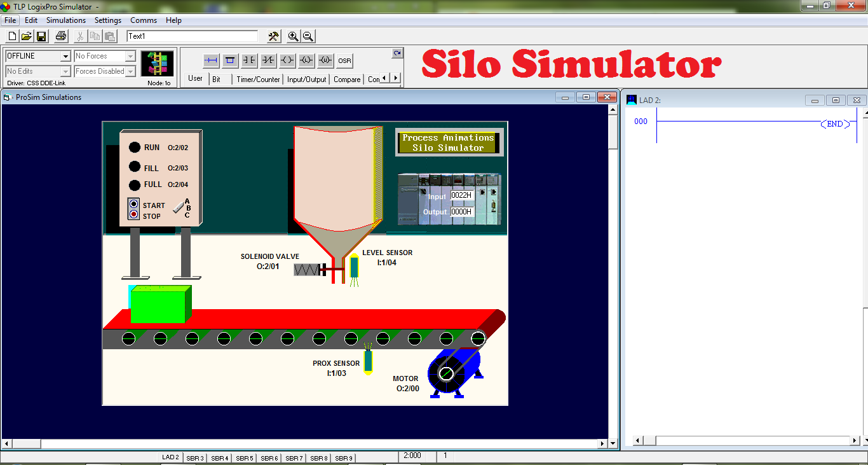Screen dimensions: 868x465
Task: Open the OFFLINE mode dropdown
Action: pos(65,56)
